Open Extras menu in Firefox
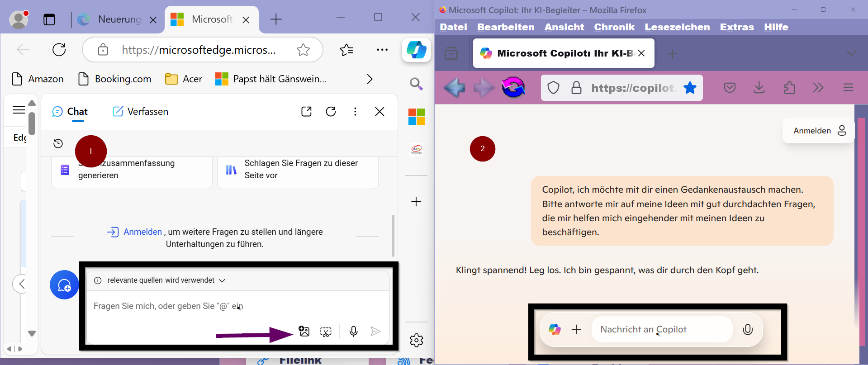 (x=737, y=27)
